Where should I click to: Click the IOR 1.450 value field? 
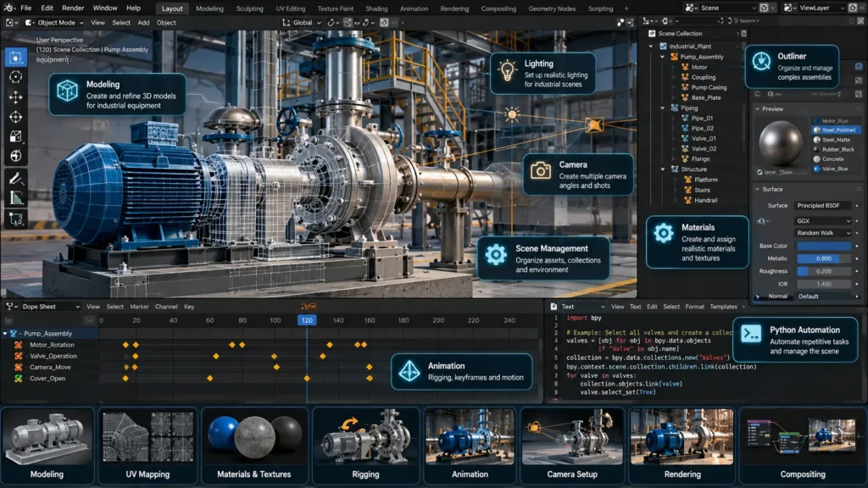[x=824, y=284]
